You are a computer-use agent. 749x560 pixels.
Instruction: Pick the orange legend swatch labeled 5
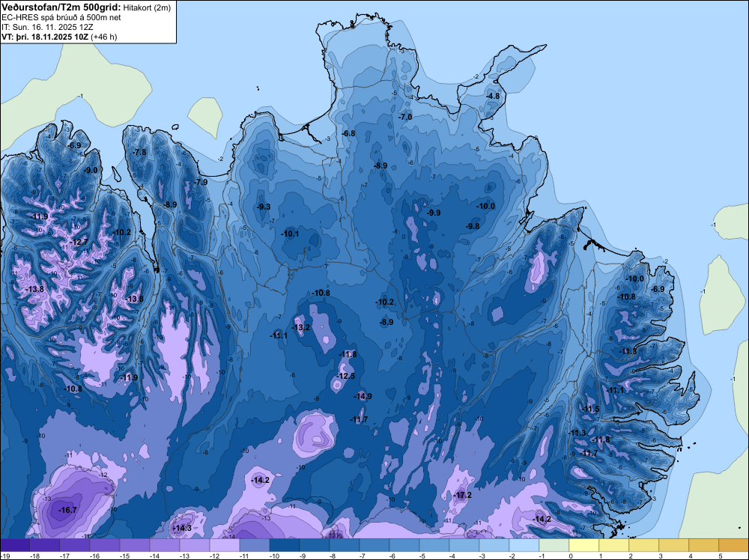[734, 545]
